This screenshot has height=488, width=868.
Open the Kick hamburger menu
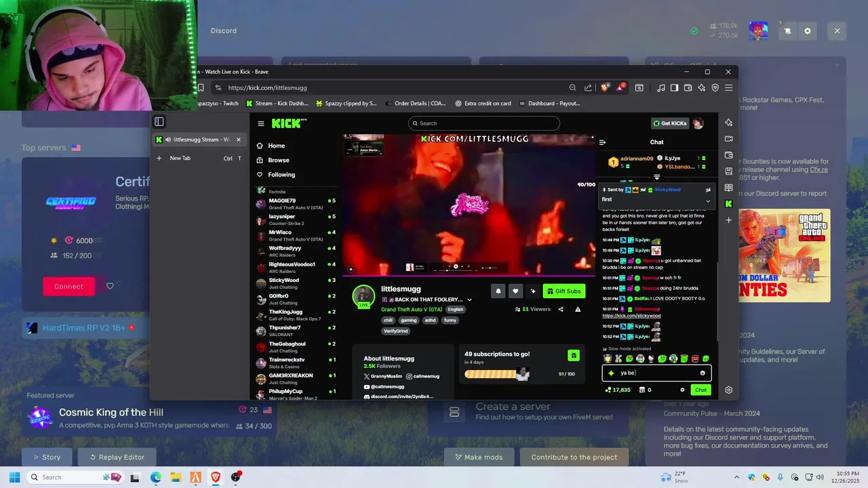[x=261, y=123]
